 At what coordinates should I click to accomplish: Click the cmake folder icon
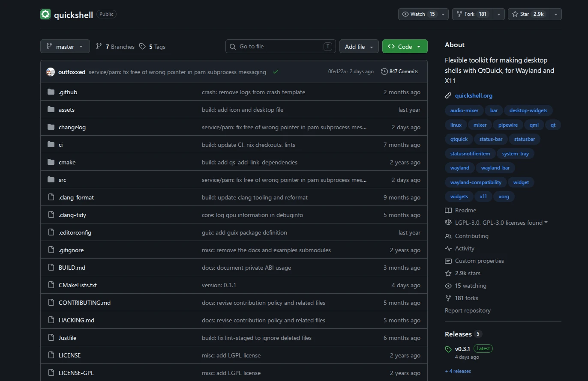pyautogui.click(x=51, y=162)
